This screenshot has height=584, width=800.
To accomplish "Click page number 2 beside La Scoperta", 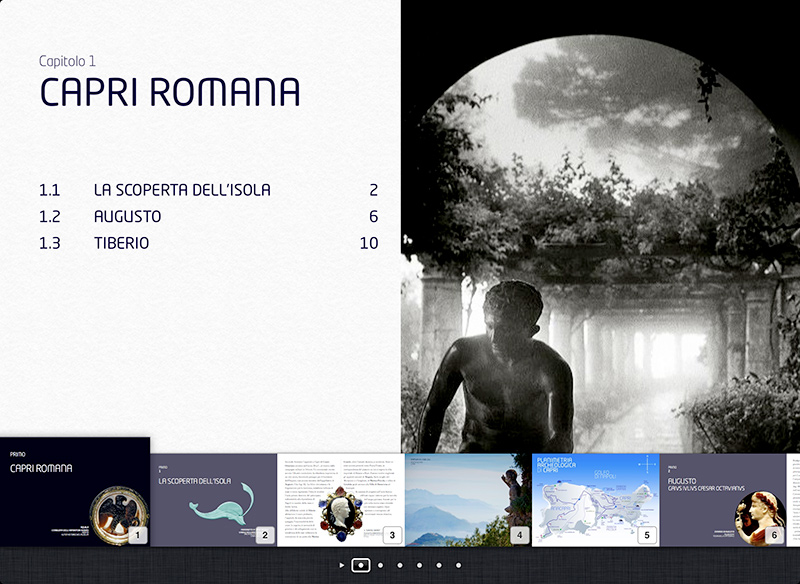I will (373, 190).
